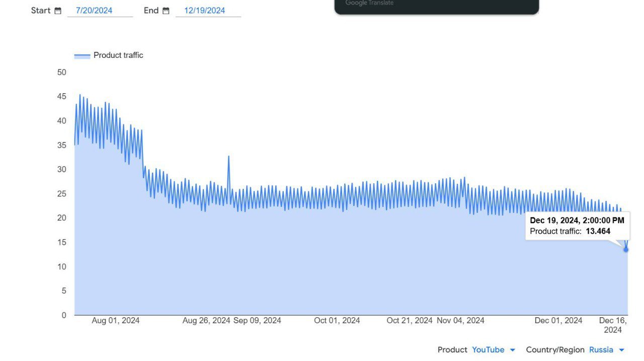The image size is (644, 361).
Task: Click the Sep 09, 2024 axis label
Action: (x=257, y=321)
